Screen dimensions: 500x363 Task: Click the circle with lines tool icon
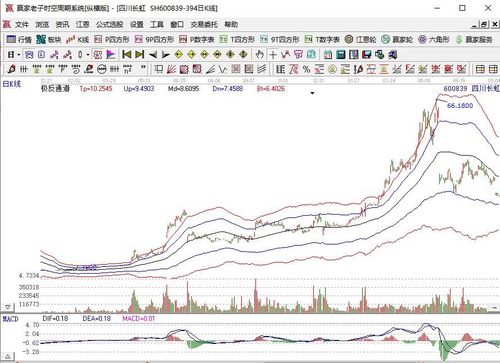(102, 69)
